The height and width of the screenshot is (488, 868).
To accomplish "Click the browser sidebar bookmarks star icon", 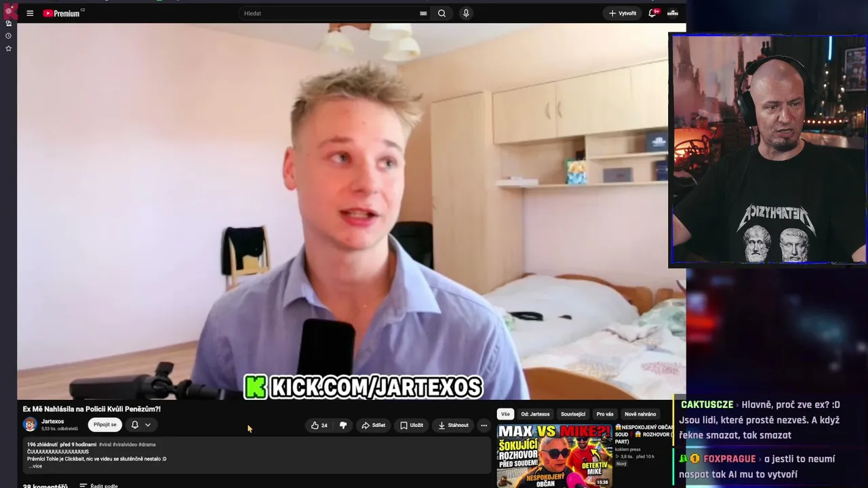I will coord(8,48).
